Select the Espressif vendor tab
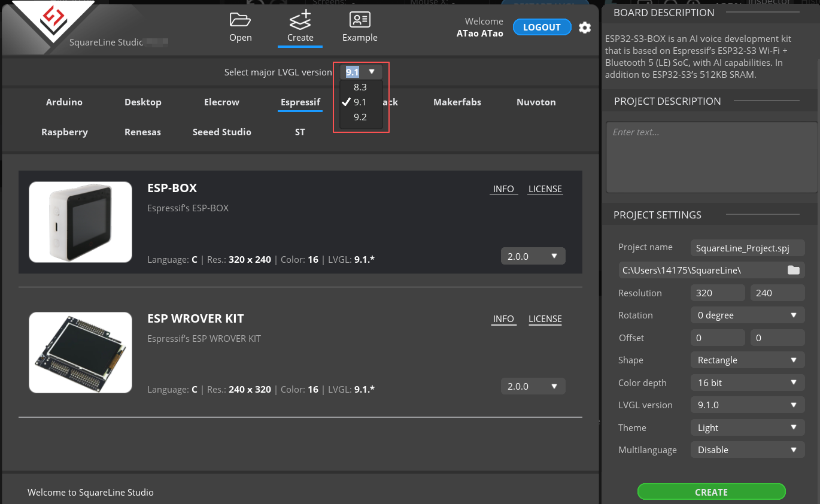Viewport: 820px width, 504px height. [300, 102]
